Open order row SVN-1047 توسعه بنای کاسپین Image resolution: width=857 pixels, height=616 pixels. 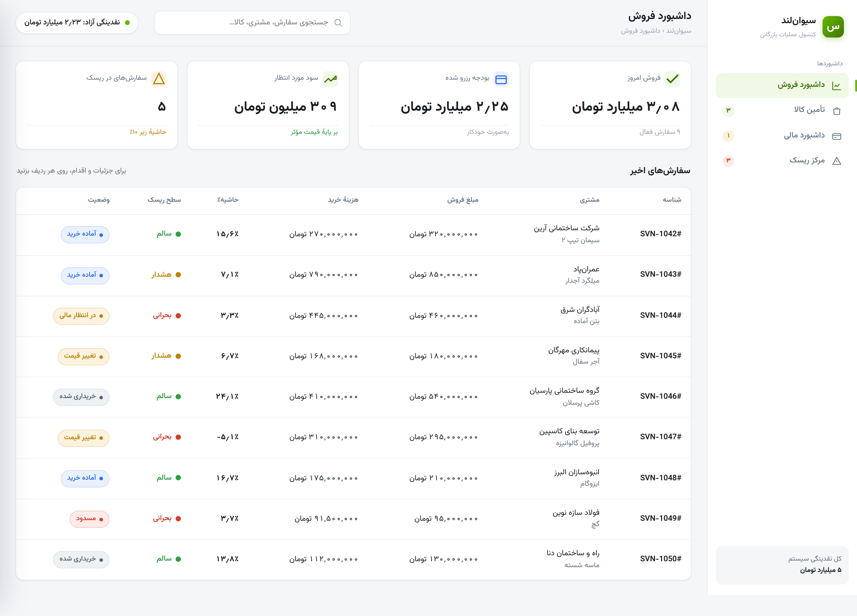click(353, 438)
